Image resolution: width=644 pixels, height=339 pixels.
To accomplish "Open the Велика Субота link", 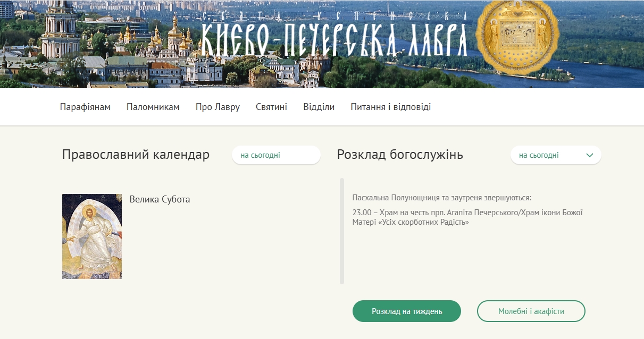I will point(160,199).
